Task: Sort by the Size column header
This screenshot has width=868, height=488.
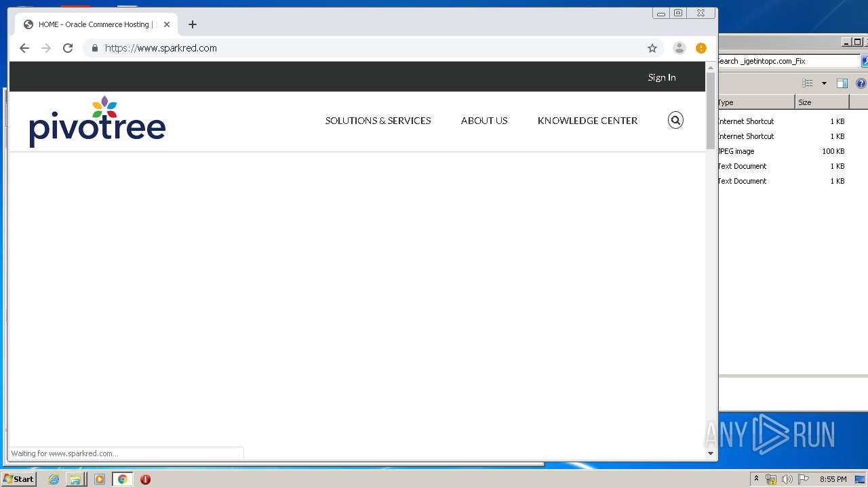Action: click(x=822, y=102)
